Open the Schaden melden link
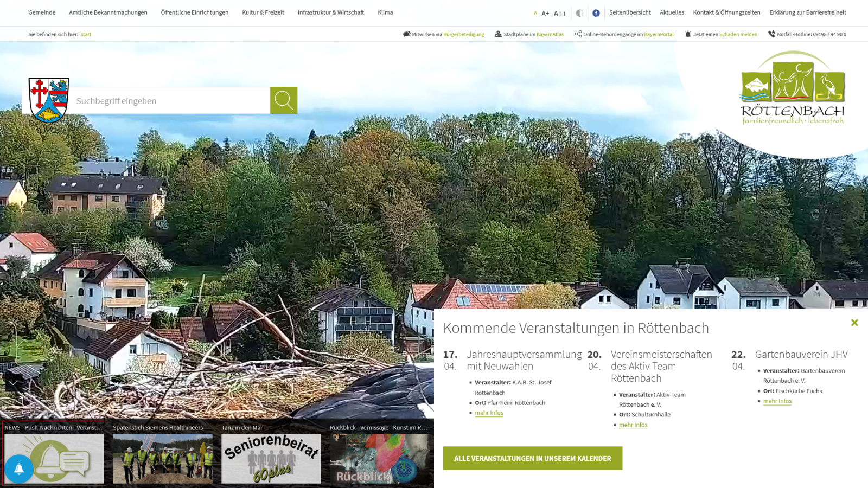 [738, 34]
